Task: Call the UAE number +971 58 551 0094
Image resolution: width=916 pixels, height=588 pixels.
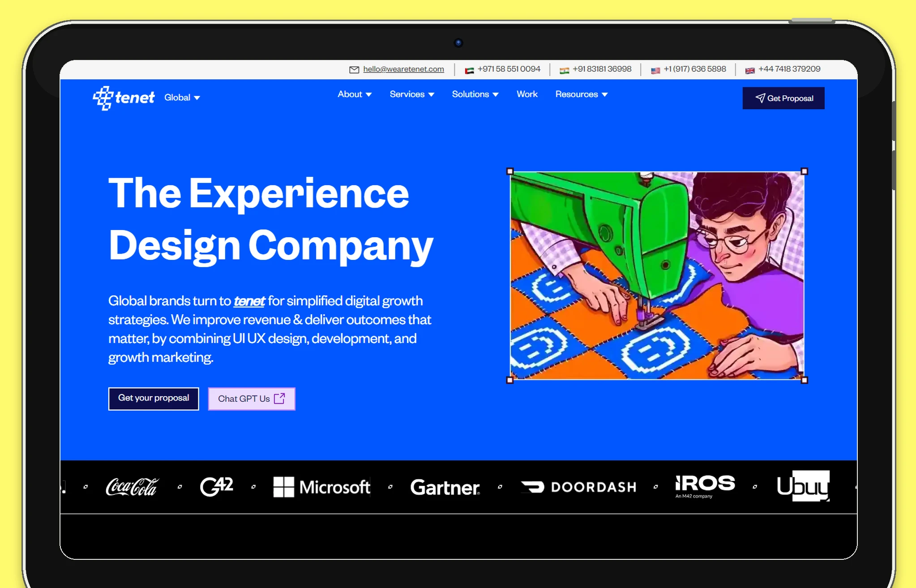Action: point(509,69)
